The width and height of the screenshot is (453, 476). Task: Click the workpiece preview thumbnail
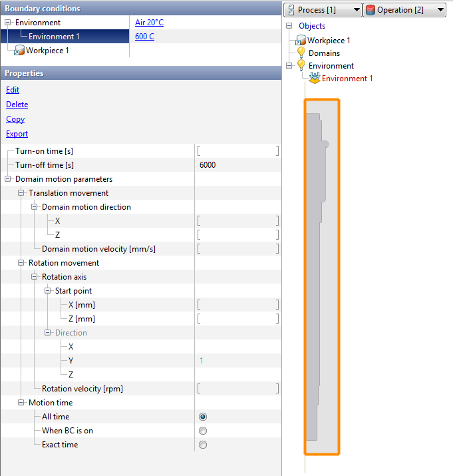pos(322,277)
